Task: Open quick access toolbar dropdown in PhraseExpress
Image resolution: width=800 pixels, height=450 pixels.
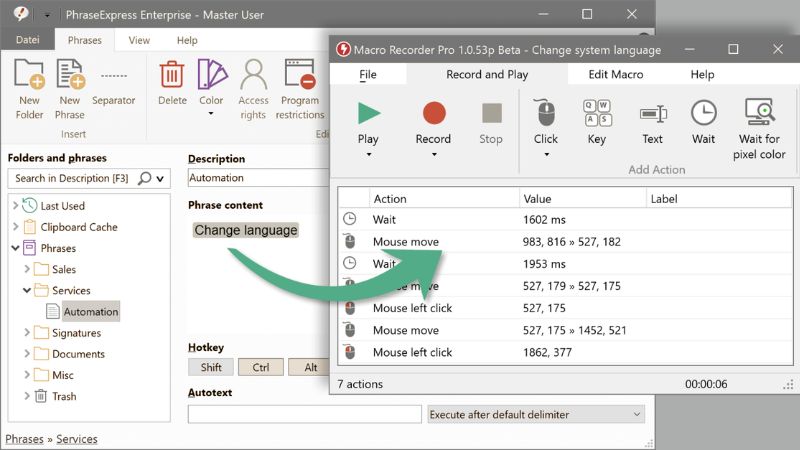Action: (47, 15)
